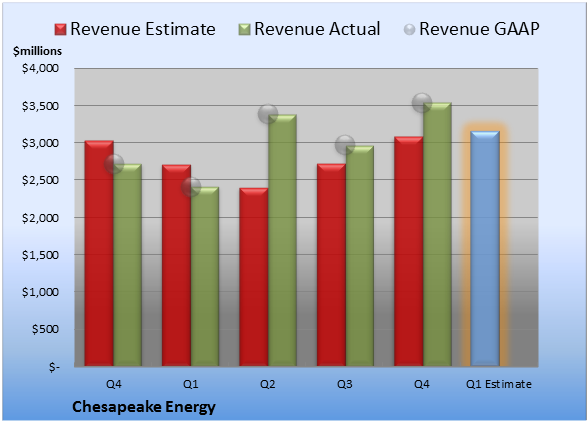Click the 'Revenue GAAP' legend text
588x422 pixels.
tap(479, 29)
